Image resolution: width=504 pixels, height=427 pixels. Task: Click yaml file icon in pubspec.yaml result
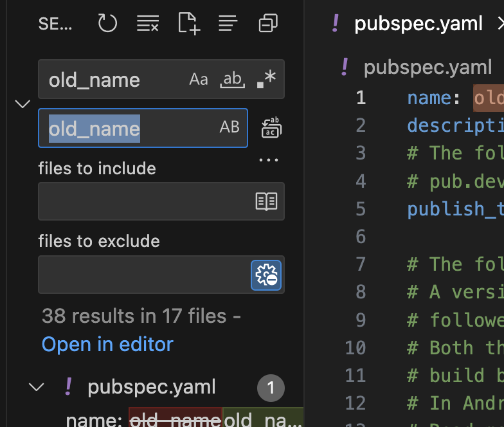(x=69, y=387)
